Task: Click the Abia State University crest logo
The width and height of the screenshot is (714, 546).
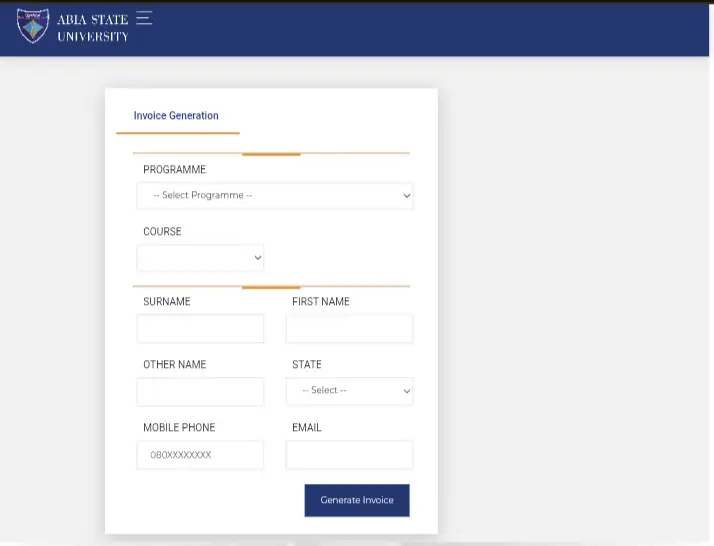Action: point(33,26)
